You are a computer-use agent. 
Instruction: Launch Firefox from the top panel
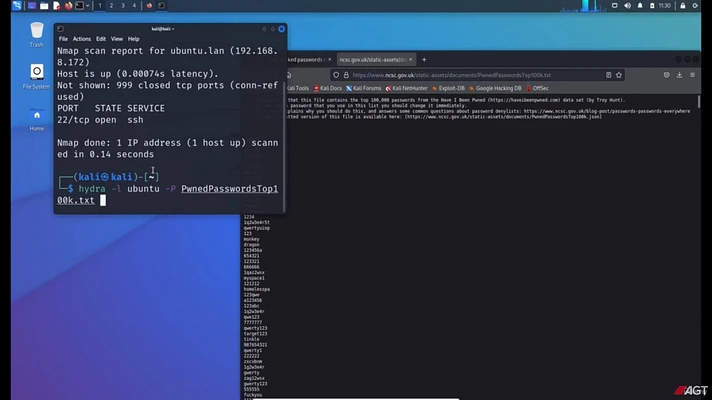(x=68, y=5)
